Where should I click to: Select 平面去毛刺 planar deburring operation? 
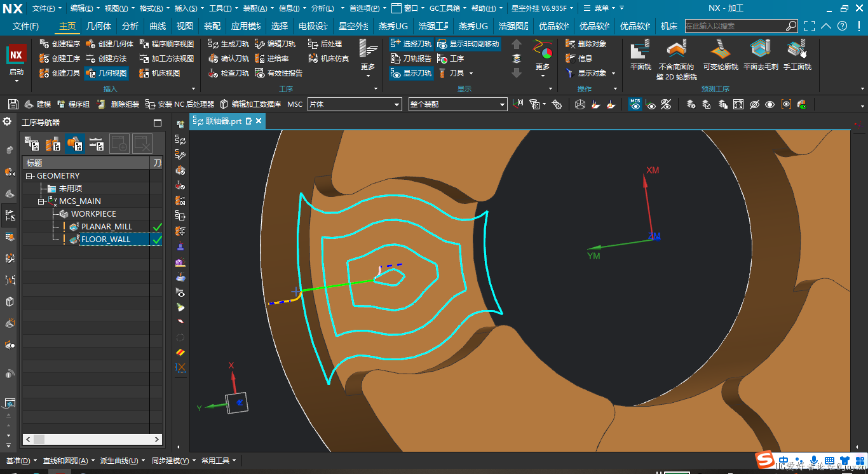coord(761,55)
